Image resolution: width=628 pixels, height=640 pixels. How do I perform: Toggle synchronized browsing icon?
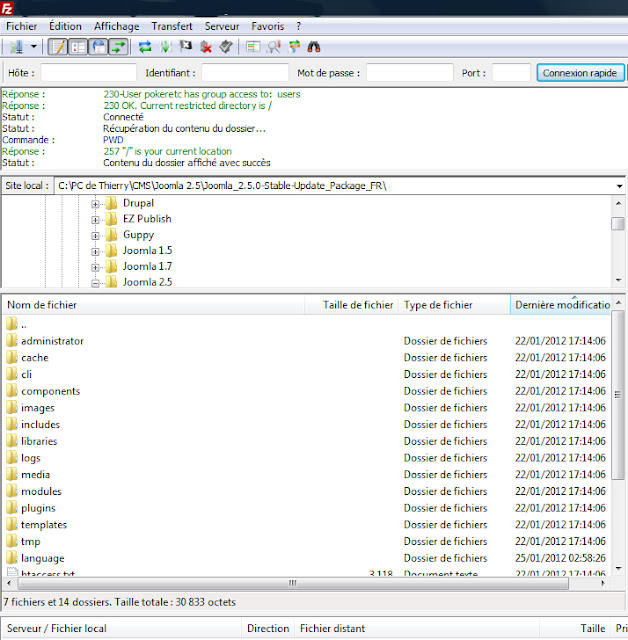(294, 47)
